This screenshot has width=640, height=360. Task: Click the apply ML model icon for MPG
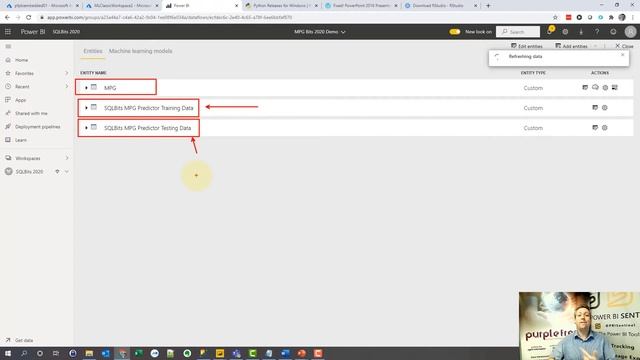click(595, 87)
